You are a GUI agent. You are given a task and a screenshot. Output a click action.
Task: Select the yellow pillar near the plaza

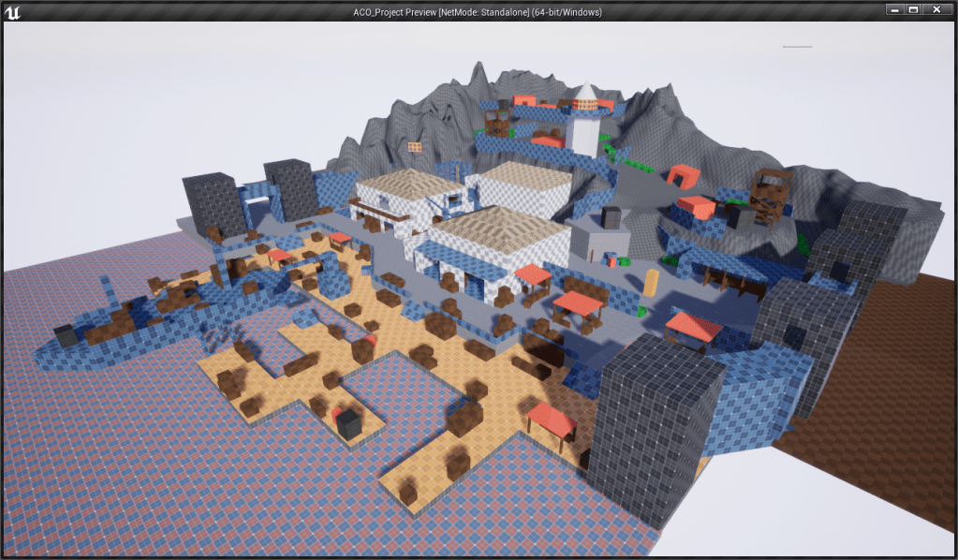coord(650,282)
